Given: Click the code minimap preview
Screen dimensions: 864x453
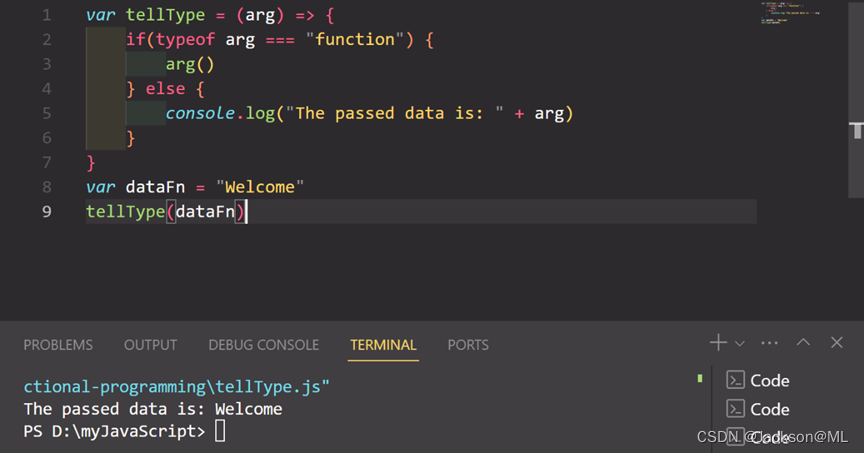Looking at the screenshot, I should click(790, 13).
